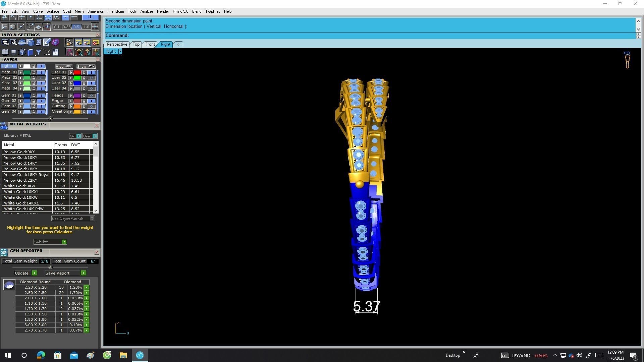Toggle User 02 layer visibility
Screen dimensions: 644x362
pyautogui.click(x=91, y=78)
